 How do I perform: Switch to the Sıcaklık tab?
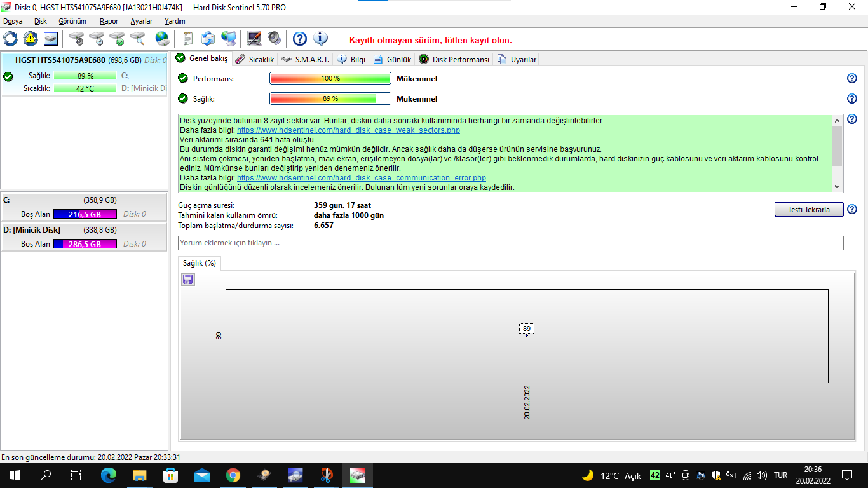[255, 59]
